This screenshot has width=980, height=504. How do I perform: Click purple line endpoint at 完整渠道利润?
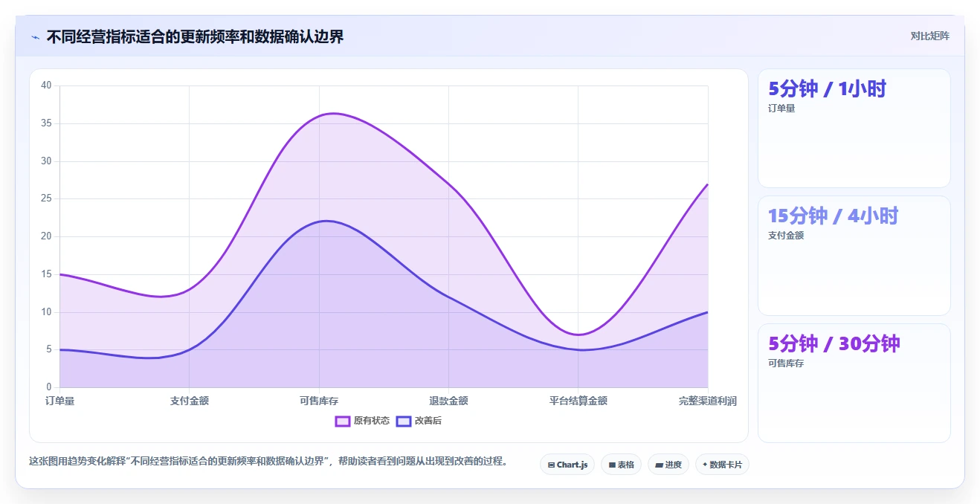[707, 184]
